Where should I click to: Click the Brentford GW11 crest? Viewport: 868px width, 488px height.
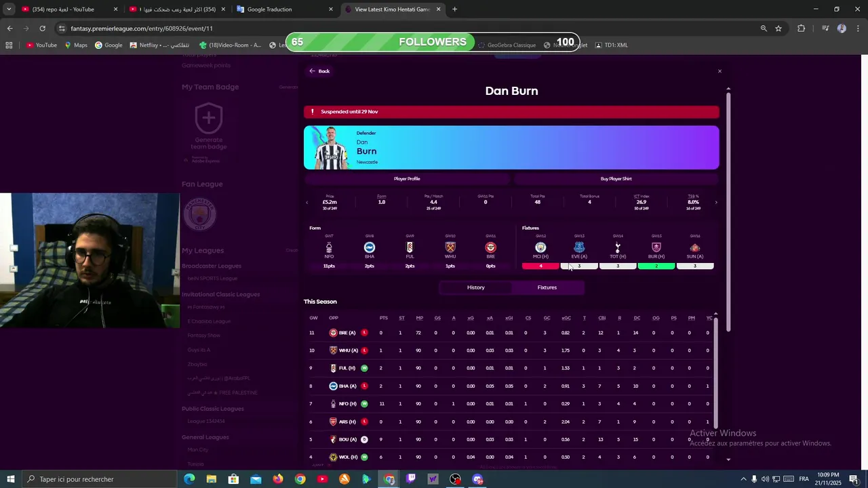pos(490,247)
